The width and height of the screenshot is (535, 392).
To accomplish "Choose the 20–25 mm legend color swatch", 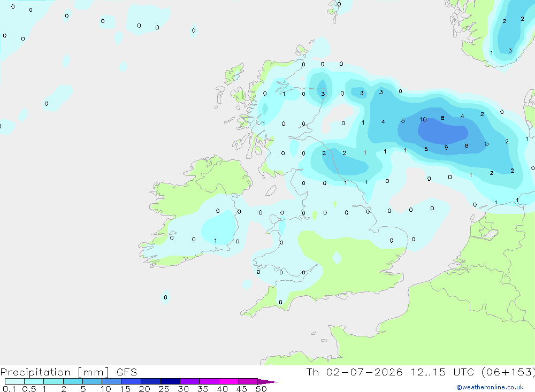I will (151, 381).
